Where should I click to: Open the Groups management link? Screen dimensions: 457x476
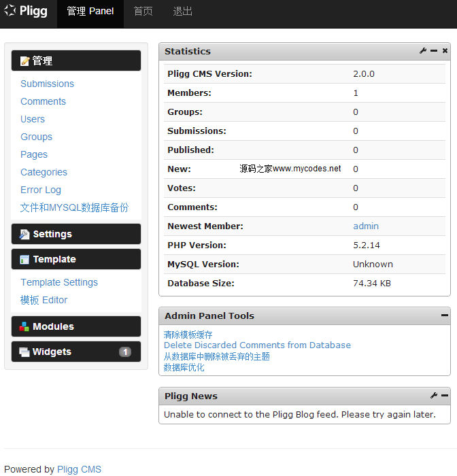pos(37,137)
